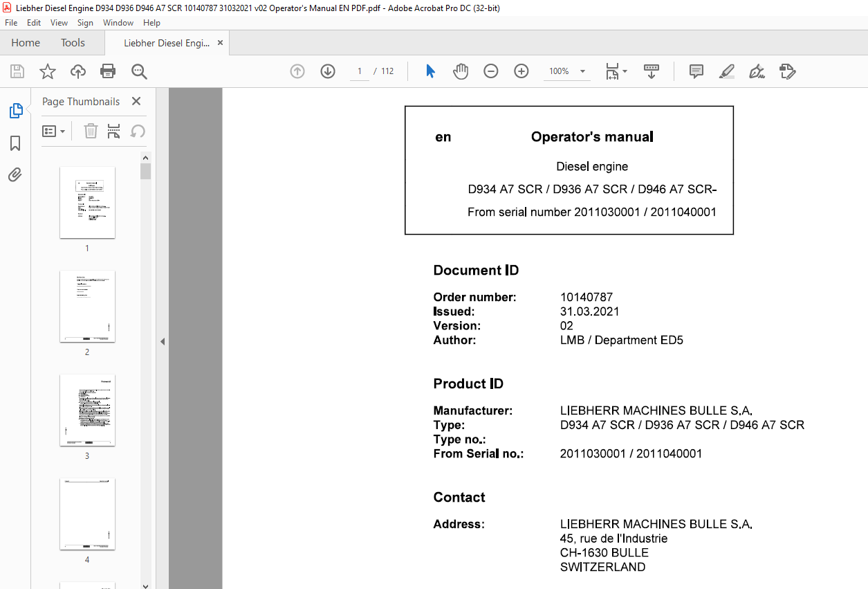Screen dimensions: 868x589
Task: Select the Highlight text pen tool
Action: 727,71
